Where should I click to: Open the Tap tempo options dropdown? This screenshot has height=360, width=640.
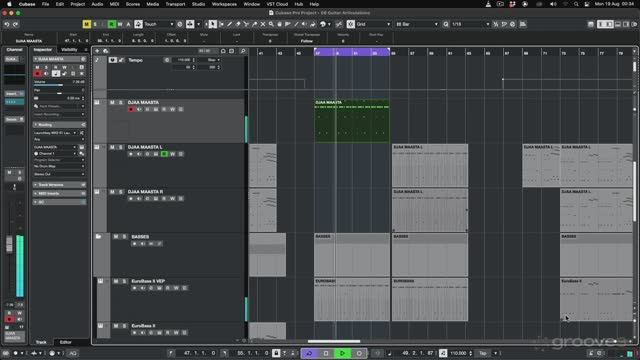[x=496, y=353]
